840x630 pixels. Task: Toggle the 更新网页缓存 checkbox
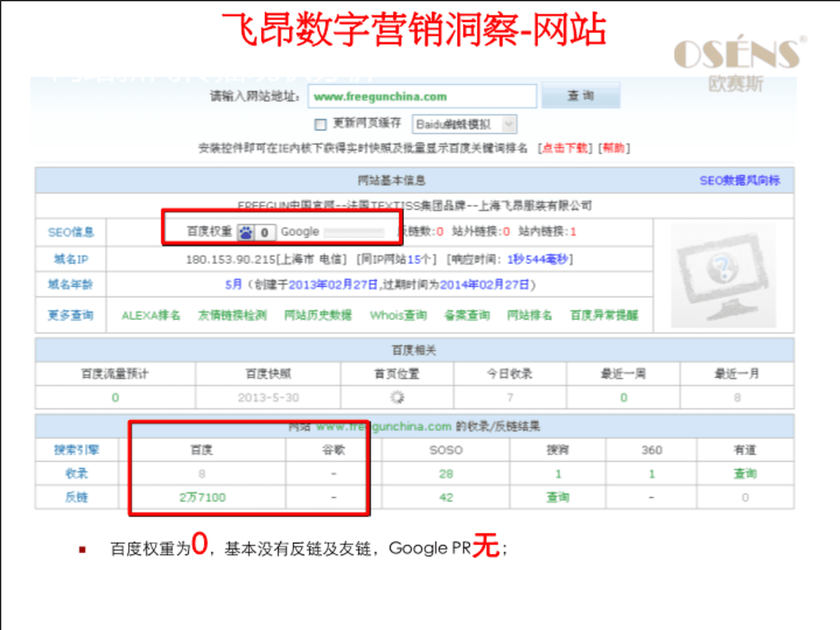(320, 125)
